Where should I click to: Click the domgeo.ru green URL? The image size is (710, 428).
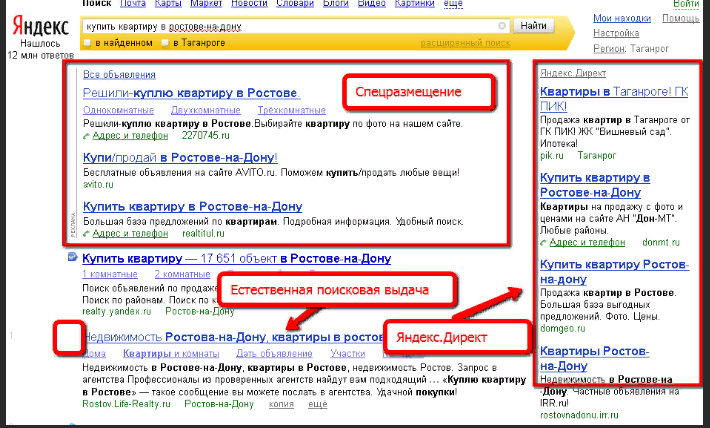562,329
